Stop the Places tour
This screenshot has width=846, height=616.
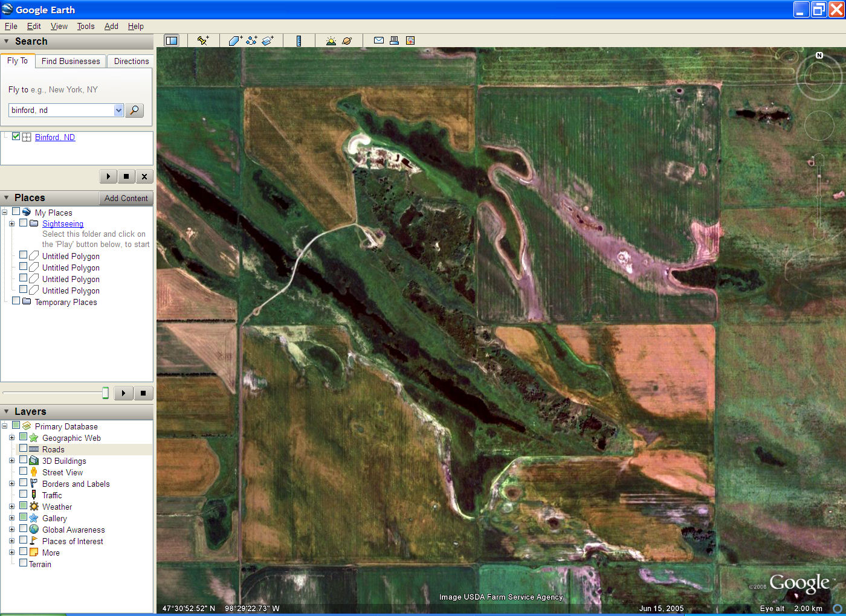pos(143,393)
